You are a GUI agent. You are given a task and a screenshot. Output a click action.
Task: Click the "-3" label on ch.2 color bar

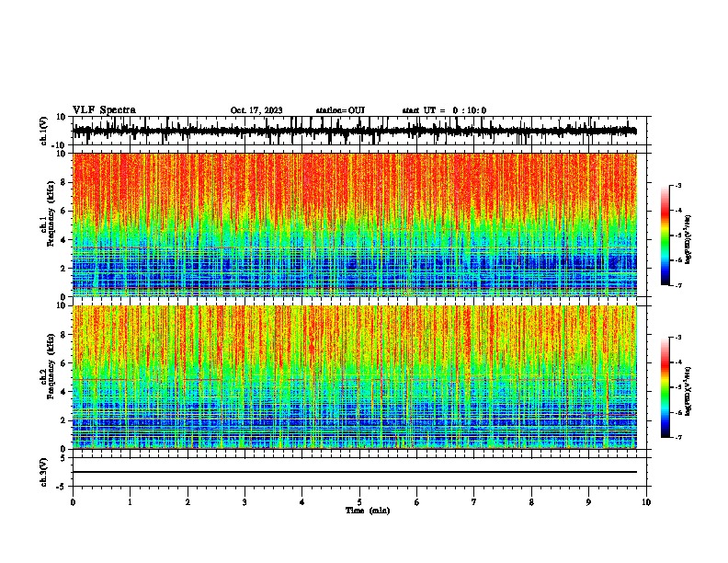[x=677, y=338]
